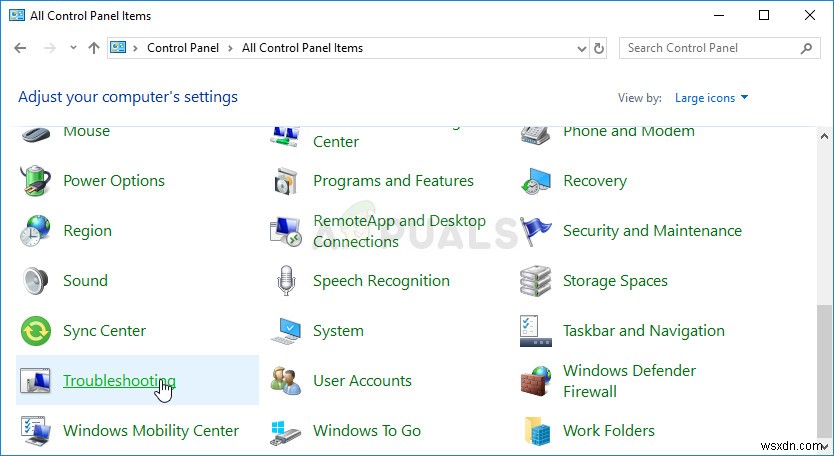Open the Region link
834x456 pixels.
coord(88,231)
